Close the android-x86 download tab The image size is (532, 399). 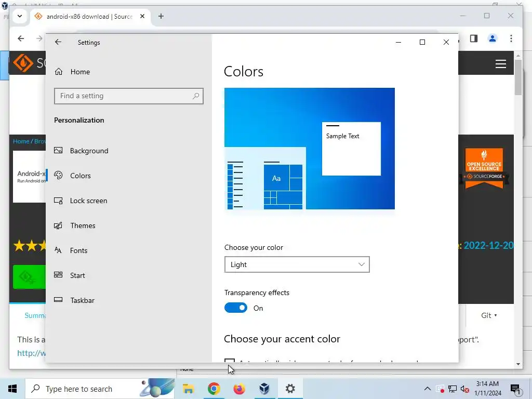pyautogui.click(x=142, y=16)
